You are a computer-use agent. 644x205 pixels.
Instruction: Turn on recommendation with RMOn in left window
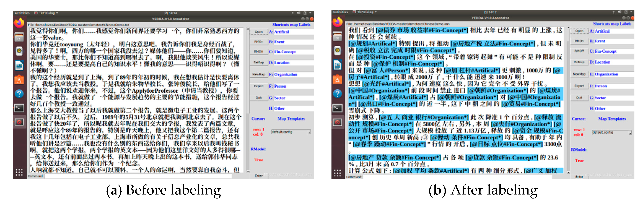tap(259, 42)
